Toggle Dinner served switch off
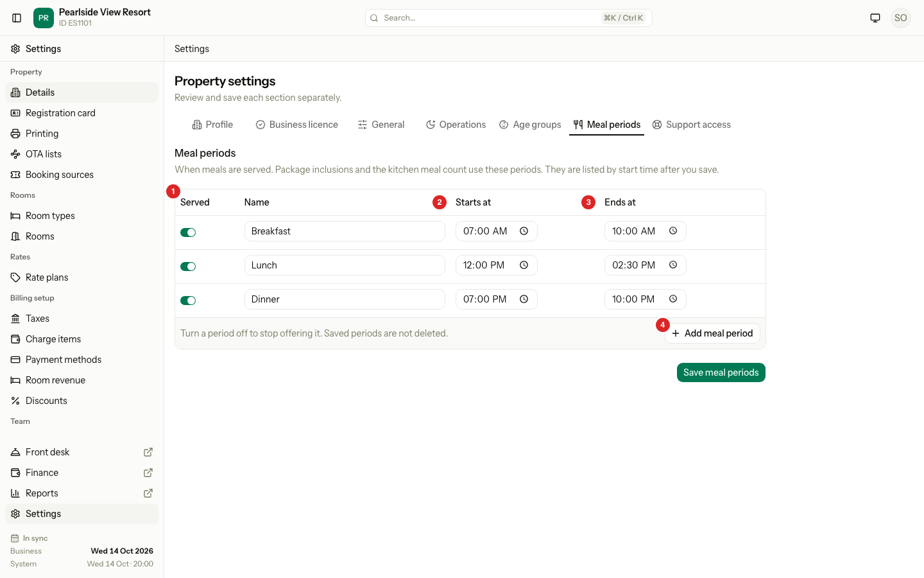 click(x=188, y=301)
